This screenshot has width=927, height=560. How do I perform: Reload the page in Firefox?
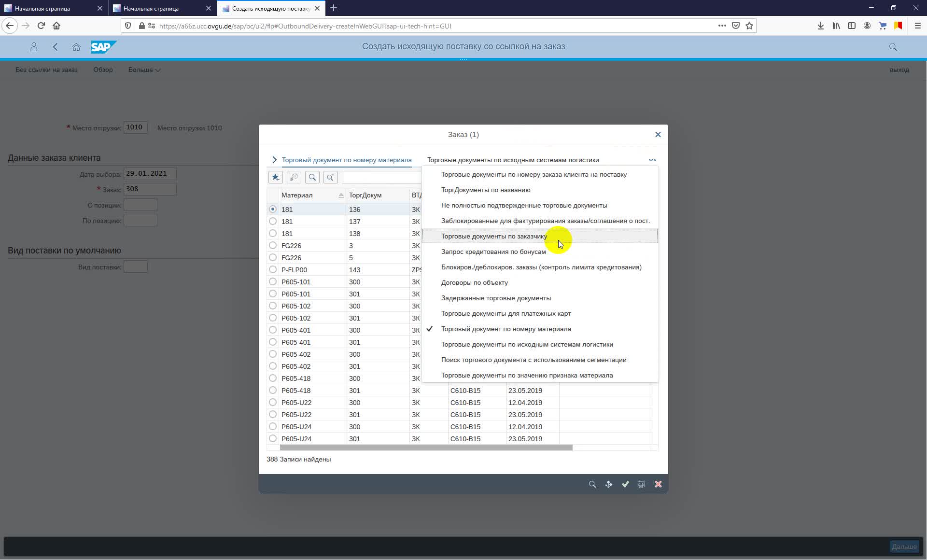(x=41, y=26)
